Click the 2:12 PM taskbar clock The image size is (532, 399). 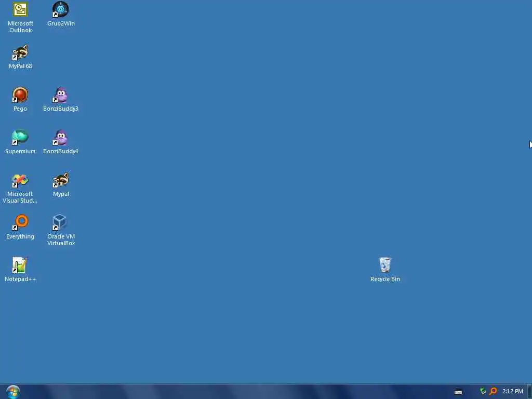coord(513,391)
